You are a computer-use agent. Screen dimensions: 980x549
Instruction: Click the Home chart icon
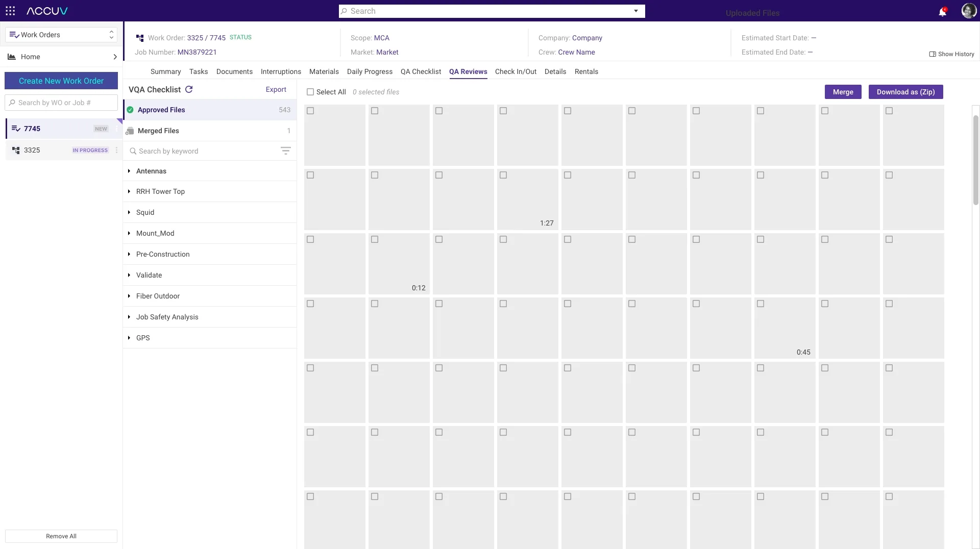coord(11,57)
